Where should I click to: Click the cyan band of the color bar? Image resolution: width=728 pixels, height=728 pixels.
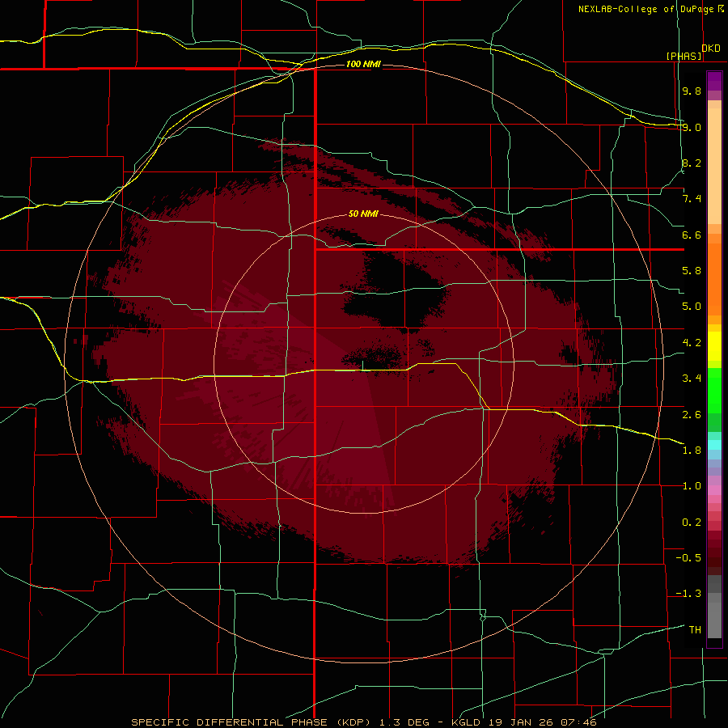(714, 445)
